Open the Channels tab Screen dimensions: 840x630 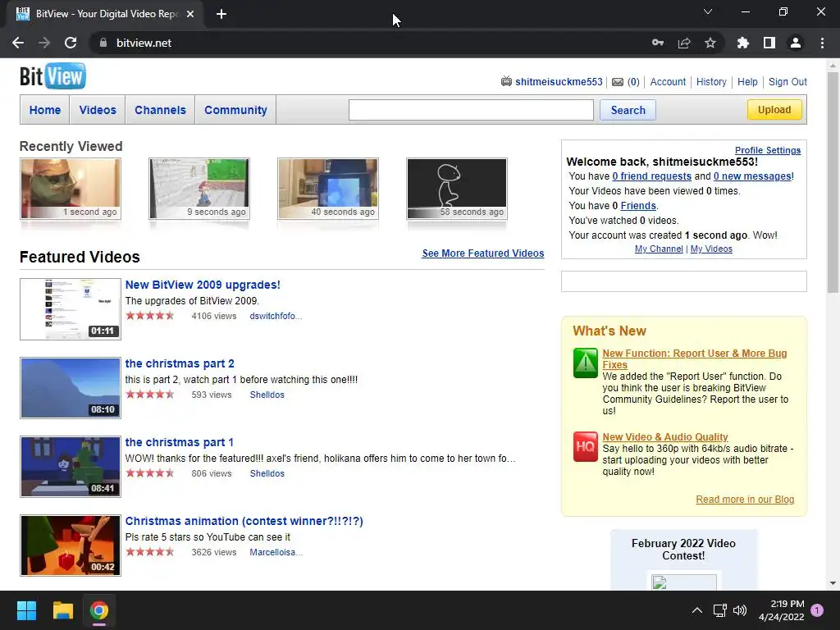[160, 110]
